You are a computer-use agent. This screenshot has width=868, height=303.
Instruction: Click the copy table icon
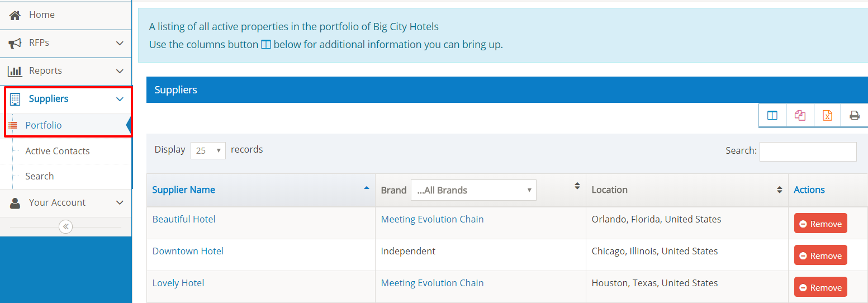pyautogui.click(x=800, y=116)
